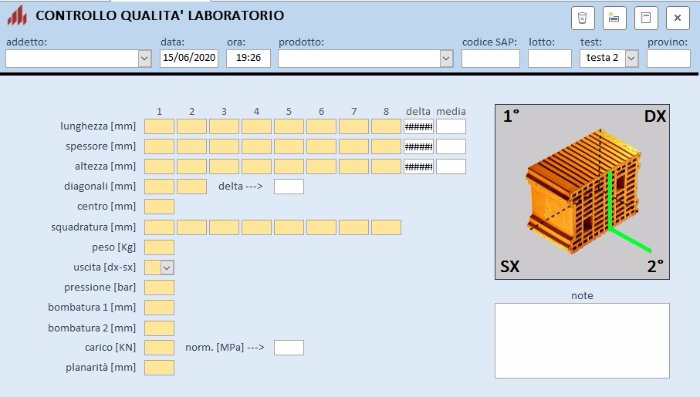Click the recycle bin delete record icon

point(582,18)
